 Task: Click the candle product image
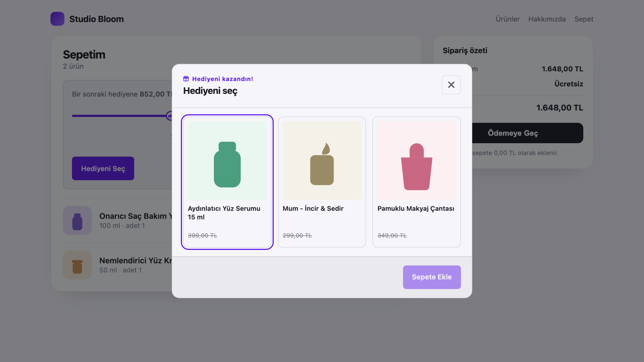[x=322, y=160]
